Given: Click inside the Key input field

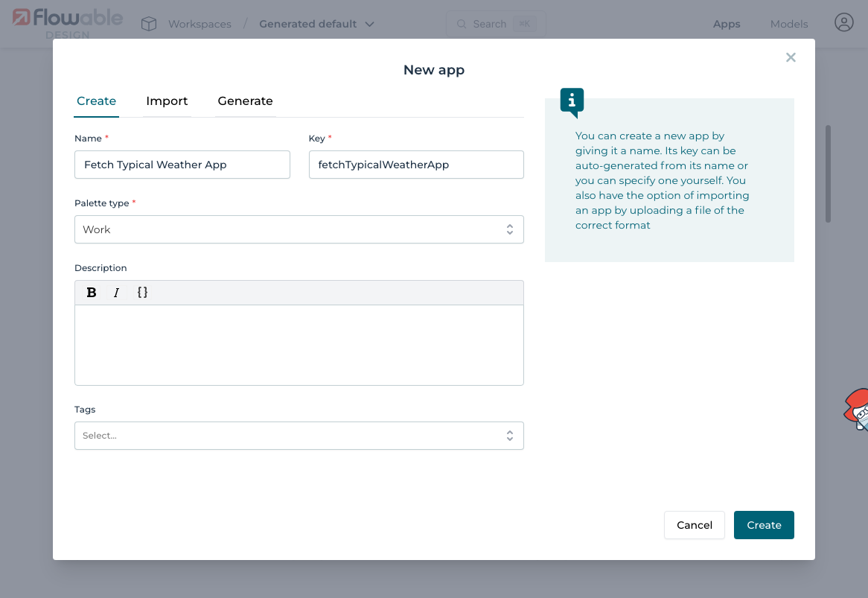Looking at the screenshot, I should [415, 165].
